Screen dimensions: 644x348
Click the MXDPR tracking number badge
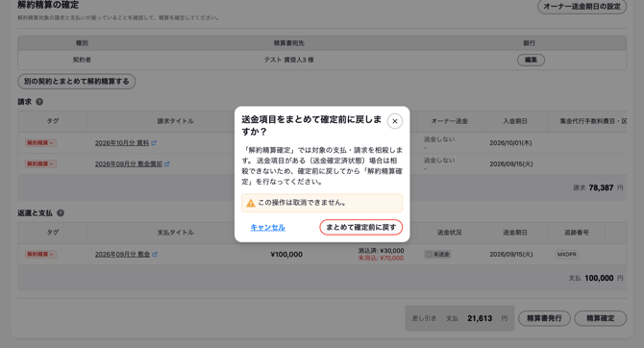coord(567,255)
